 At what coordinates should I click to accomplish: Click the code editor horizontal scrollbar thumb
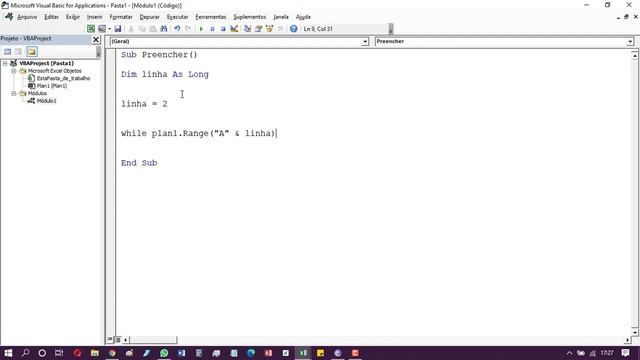click(153, 340)
